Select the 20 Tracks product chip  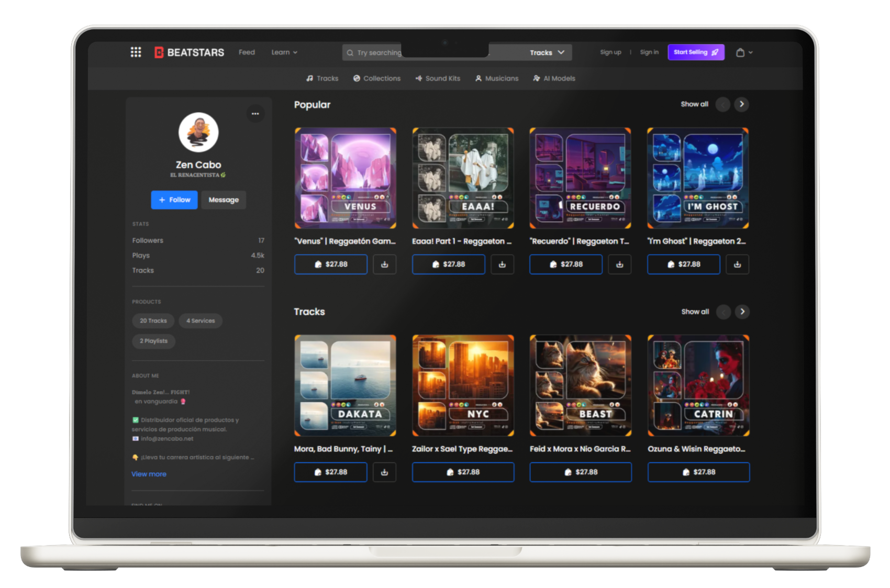153,320
